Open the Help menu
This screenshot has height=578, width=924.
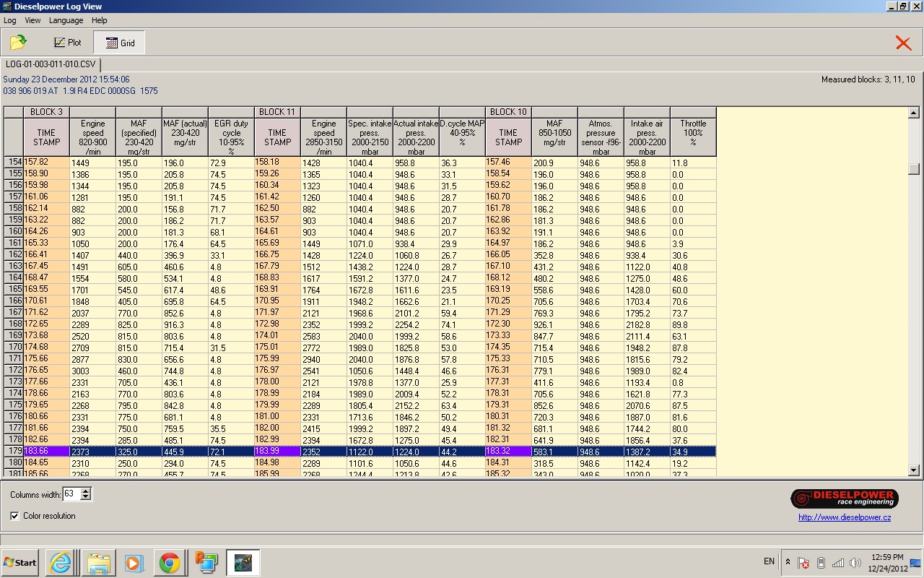tap(99, 20)
